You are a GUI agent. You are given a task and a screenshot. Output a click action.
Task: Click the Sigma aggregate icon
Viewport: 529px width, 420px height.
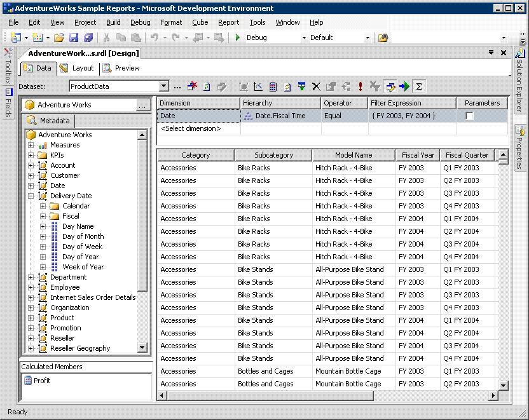(x=419, y=87)
